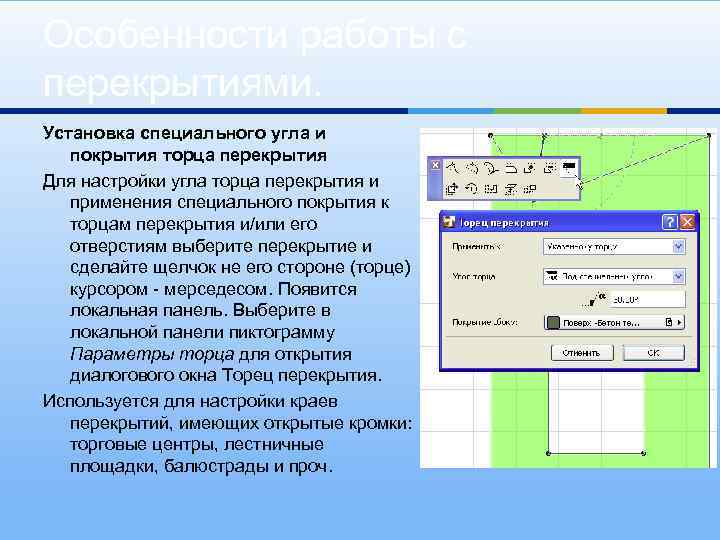Screen dimensions: 720x540
Task: Select the elevate icon in the palette's bottom row
Action: click(511, 188)
